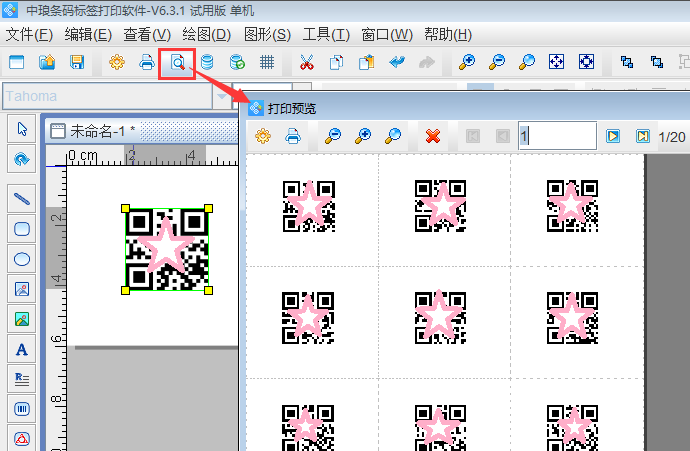The width and height of the screenshot is (690, 451).
Task: Save the document with the floppy disk icon
Action: (x=77, y=62)
